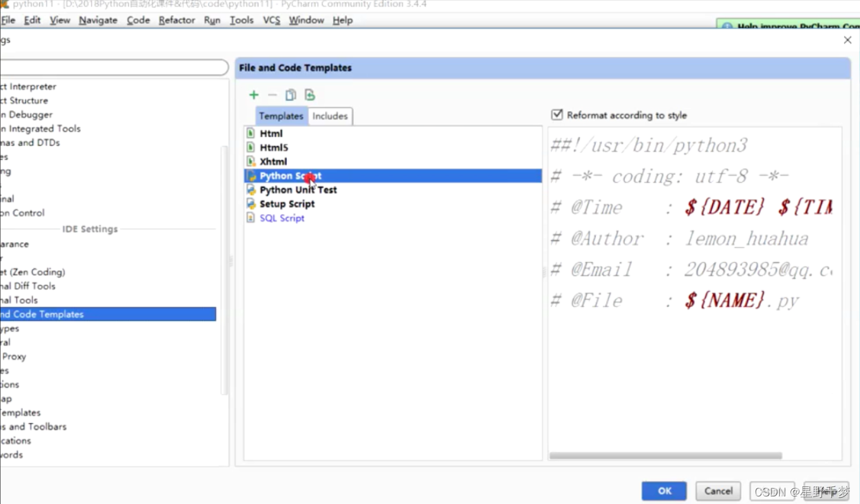Click the ${DATE} variable in template

coord(725,207)
